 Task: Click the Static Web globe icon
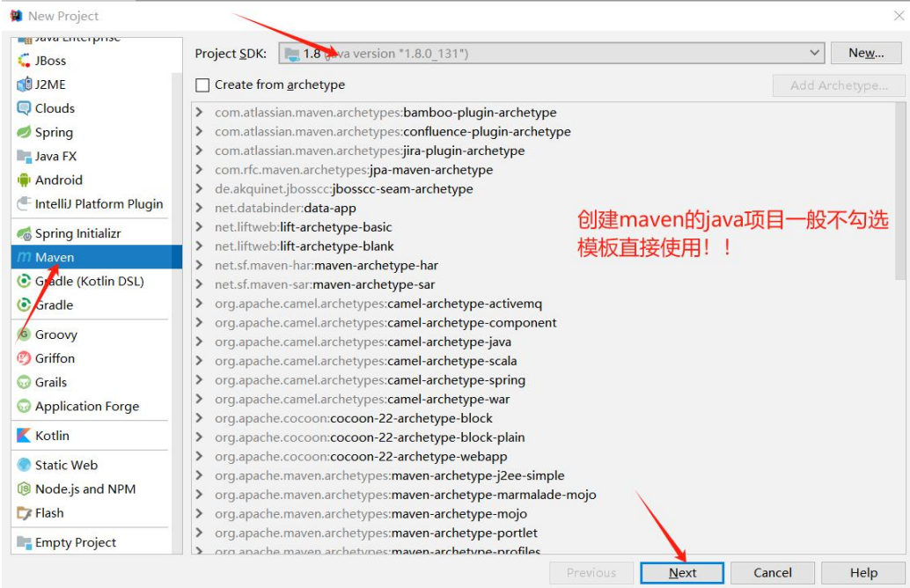coord(24,465)
